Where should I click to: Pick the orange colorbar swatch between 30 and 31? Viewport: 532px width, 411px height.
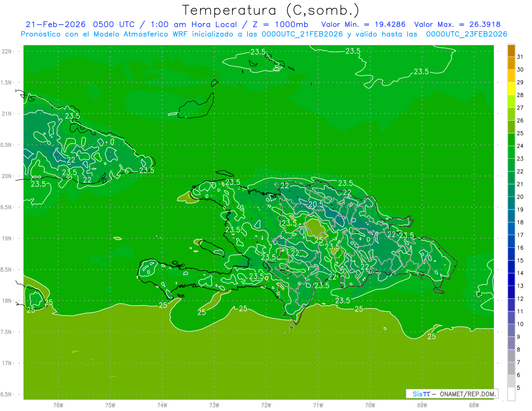511,63
